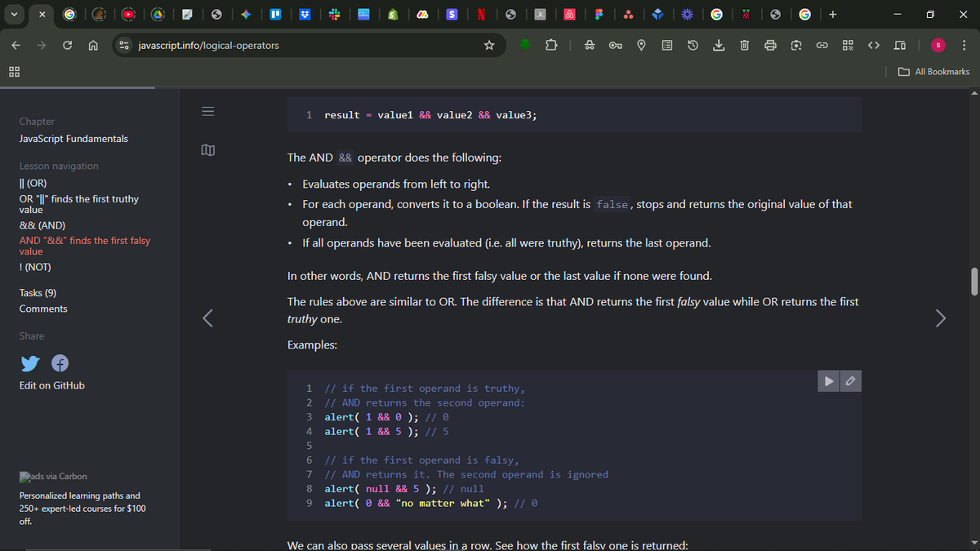This screenshot has height=551, width=980.
Task: Click the reading list form icon
Action: click(x=666, y=45)
